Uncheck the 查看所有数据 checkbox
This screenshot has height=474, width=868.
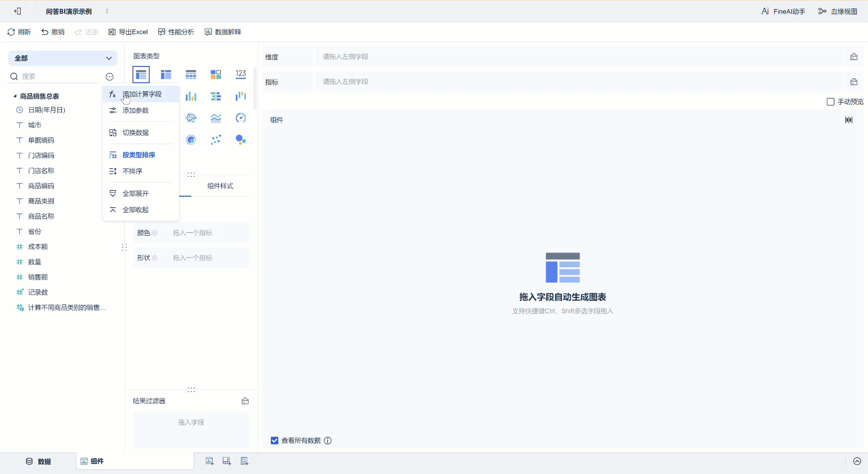[274, 440]
